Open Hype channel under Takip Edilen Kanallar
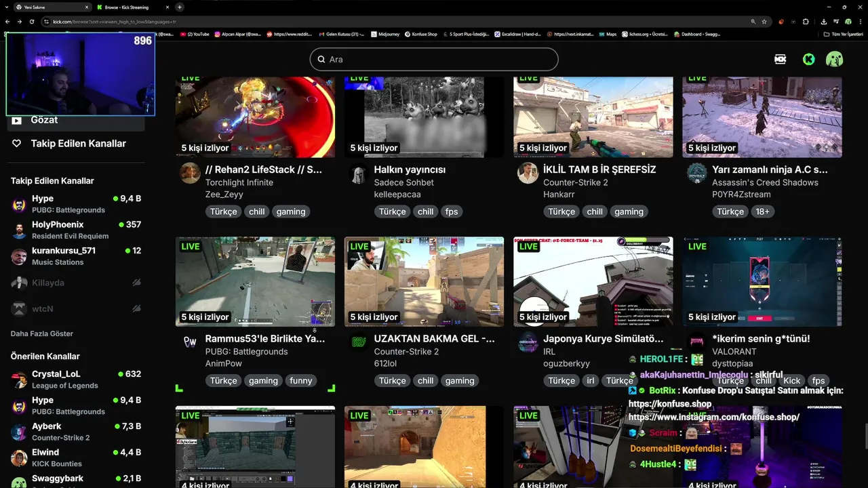Screen dimensions: 868x488 coord(76,204)
